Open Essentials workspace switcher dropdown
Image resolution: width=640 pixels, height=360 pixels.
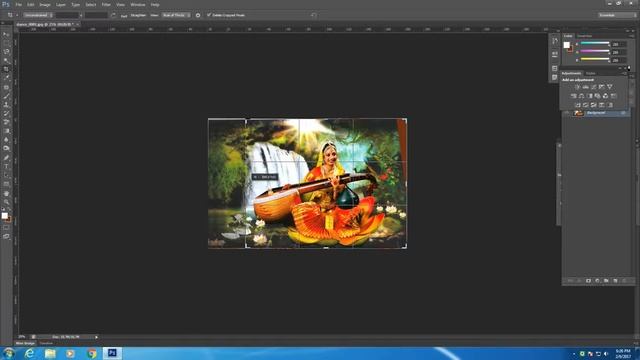pyautogui.click(x=617, y=15)
